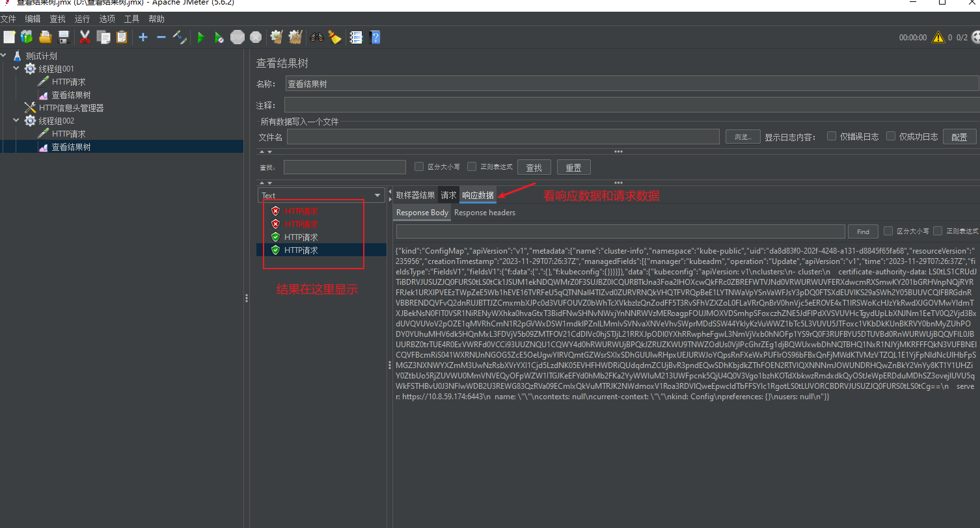The image size is (980, 528).
Task: Select the 响应数据 tab
Action: 478,195
